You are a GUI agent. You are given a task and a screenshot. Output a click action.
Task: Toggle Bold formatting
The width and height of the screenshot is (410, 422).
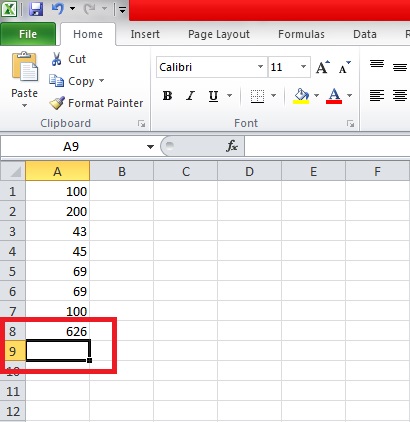point(167,96)
